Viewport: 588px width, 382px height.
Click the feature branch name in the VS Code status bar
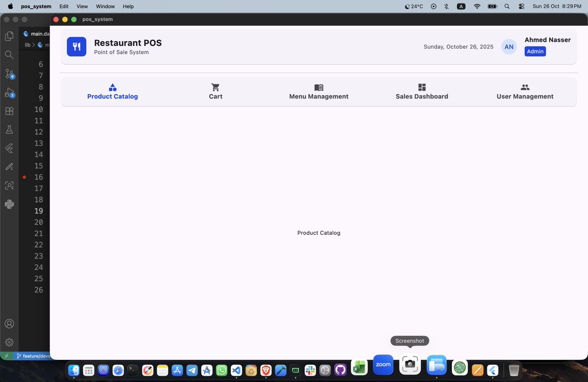point(34,356)
